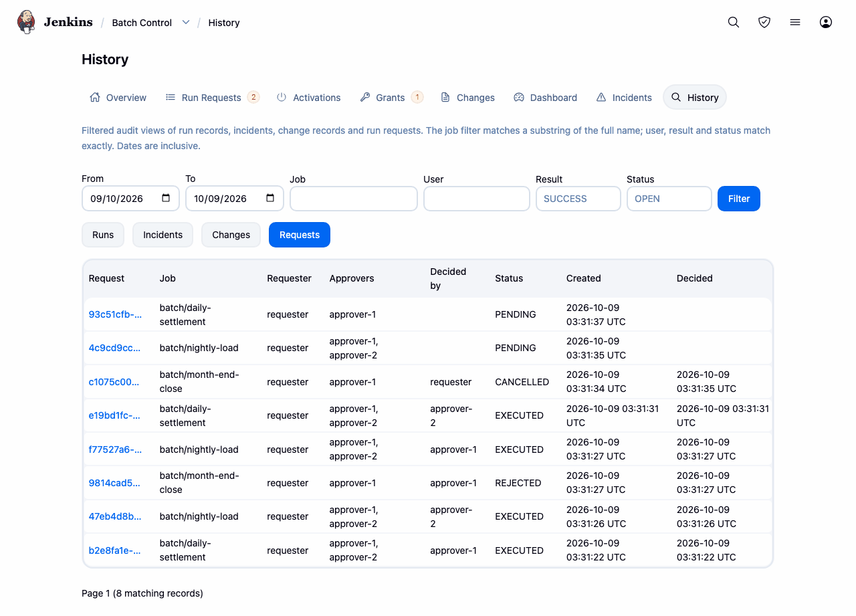Open request link 47eb4d8b
Image resolution: width=856 pixels, height=616 pixels.
click(115, 516)
